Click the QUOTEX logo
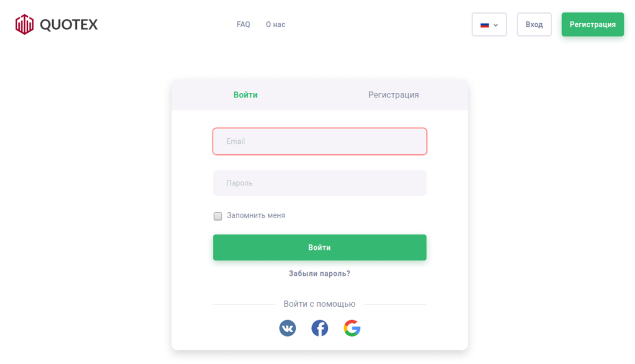The image size is (635, 364). tap(24, 24)
